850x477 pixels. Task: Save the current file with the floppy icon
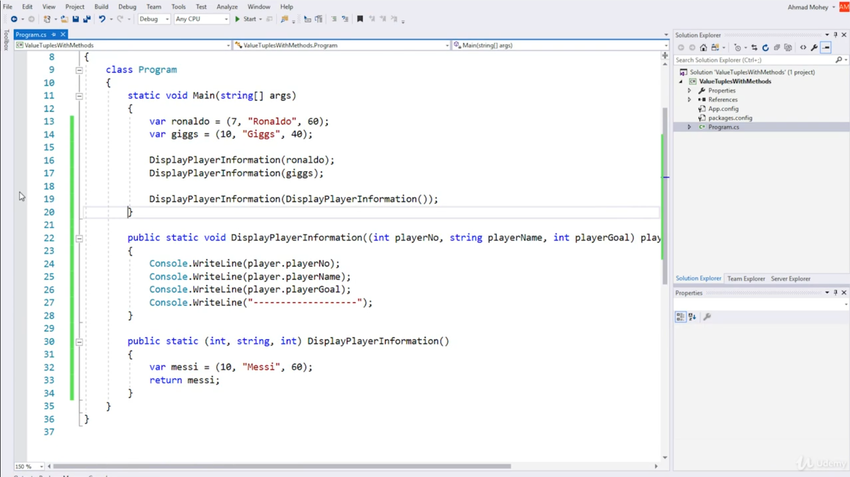(75, 19)
